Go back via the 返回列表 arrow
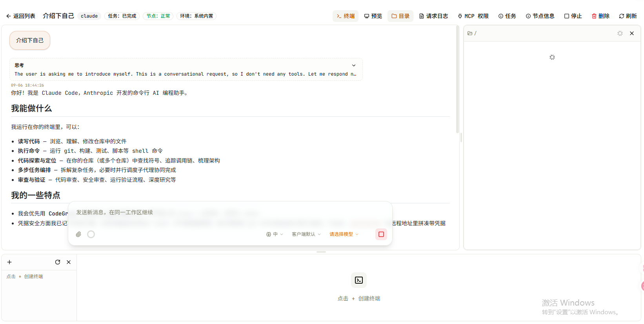This screenshot has width=644, height=324. point(20,16)
